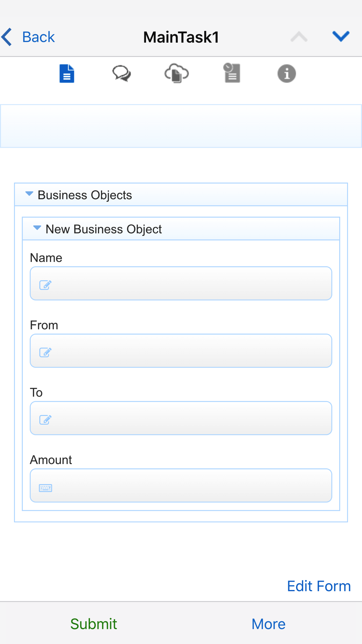This screenshot has height=644, width=362.
Task: Open the More actions menu
Action: coord(269,624)
